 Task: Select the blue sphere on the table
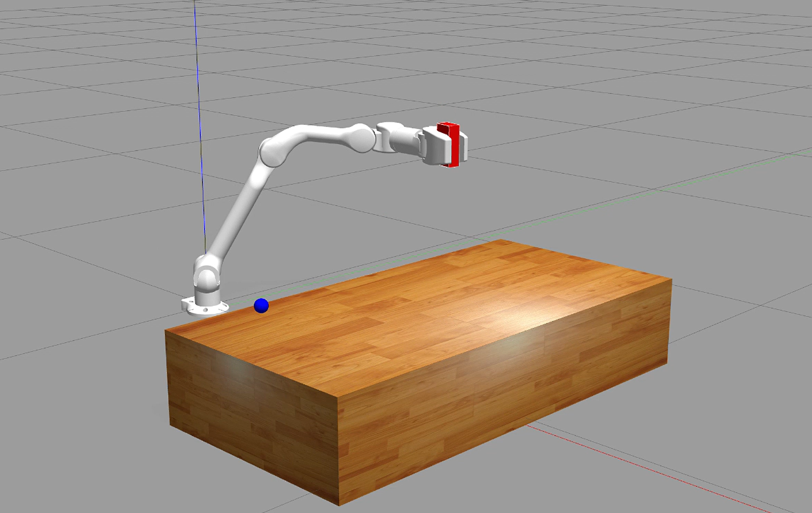point(261,305)
